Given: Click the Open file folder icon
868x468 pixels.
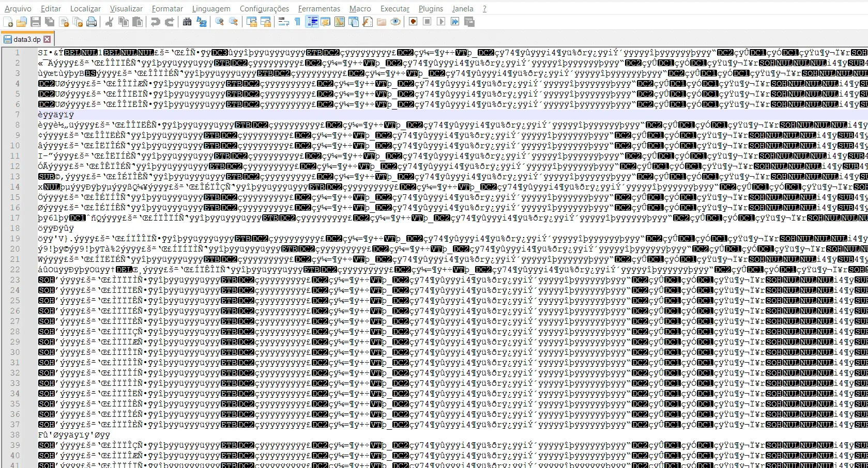Looking at the screenshot, I should (22, 22).
